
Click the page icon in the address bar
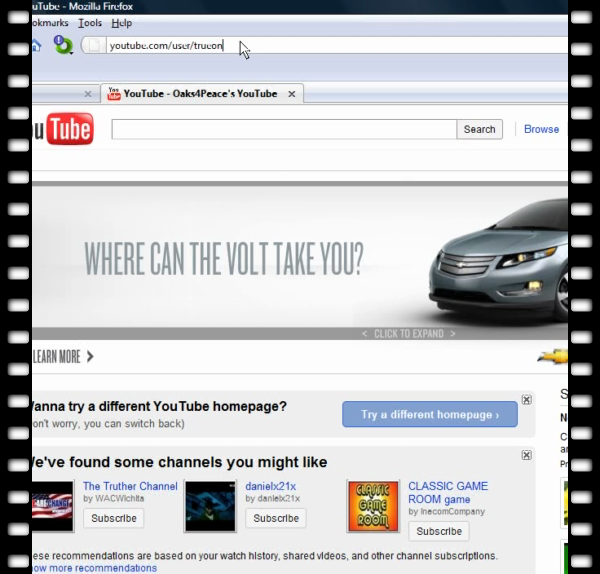tap(93, 46)
